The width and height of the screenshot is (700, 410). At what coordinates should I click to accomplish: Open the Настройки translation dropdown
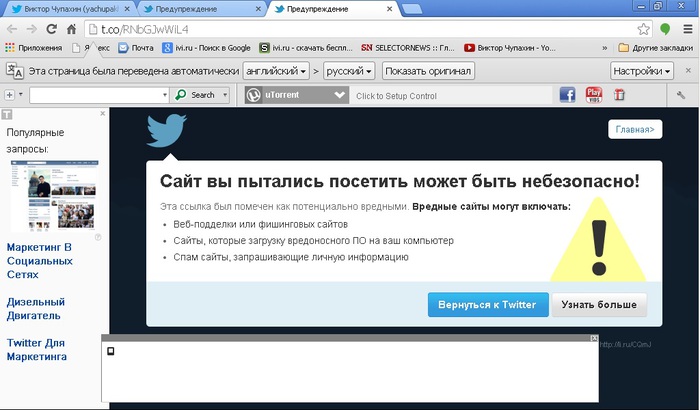(x=642, y=71)
